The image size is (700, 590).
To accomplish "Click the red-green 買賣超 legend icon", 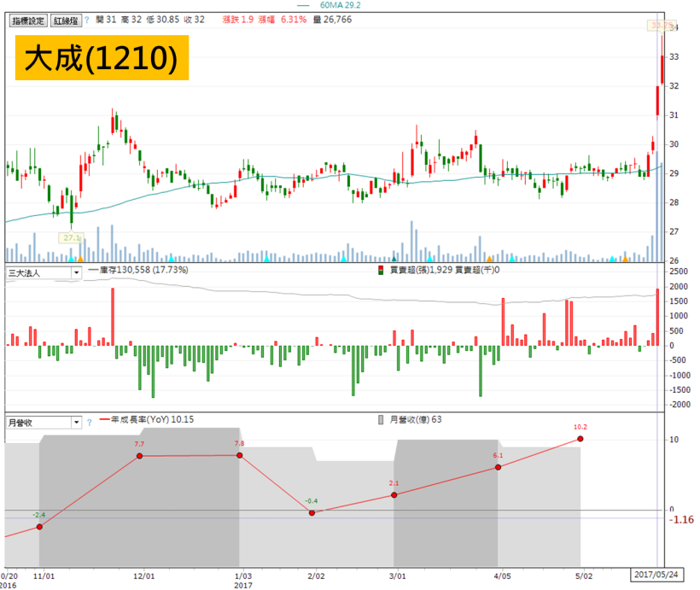I will pos(381,270).
